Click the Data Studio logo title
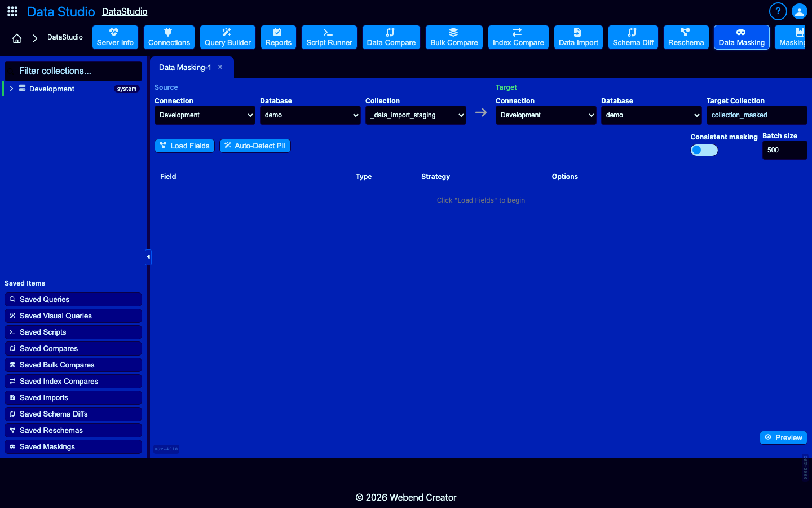 pos(61,12)
